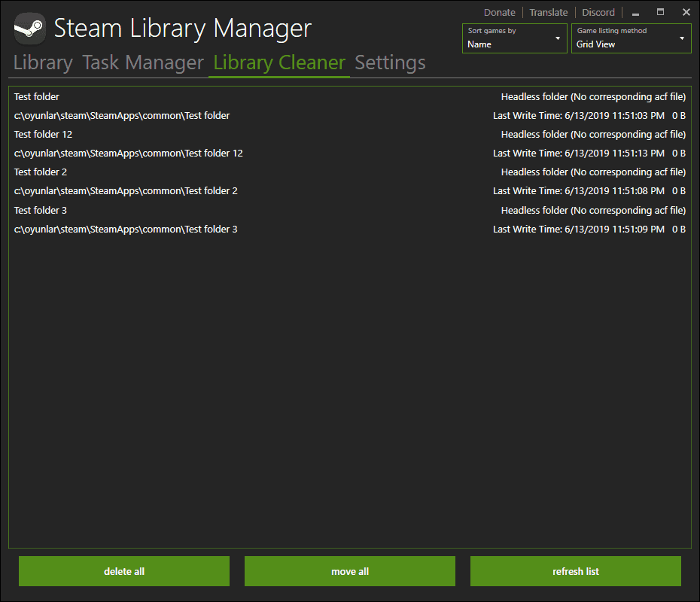Select the 'Test folder 12' entry name
The width and height of the screenshot is (700, 602).
tap(43, 135)
